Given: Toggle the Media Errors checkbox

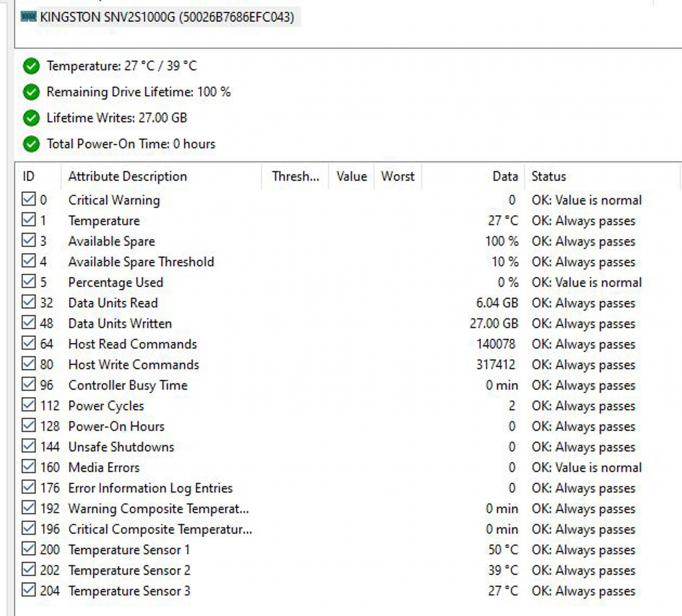Looking at the screenshot, I should coord(29,466).
